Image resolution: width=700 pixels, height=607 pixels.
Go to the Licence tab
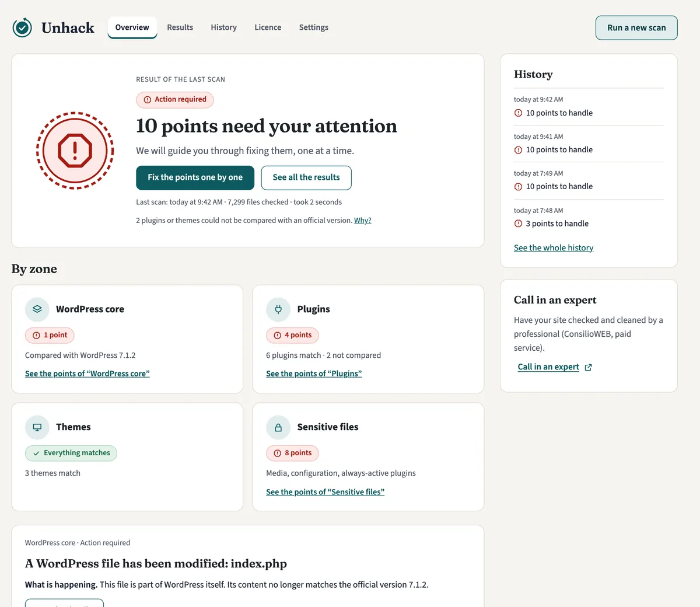click(x=268, y=27)
